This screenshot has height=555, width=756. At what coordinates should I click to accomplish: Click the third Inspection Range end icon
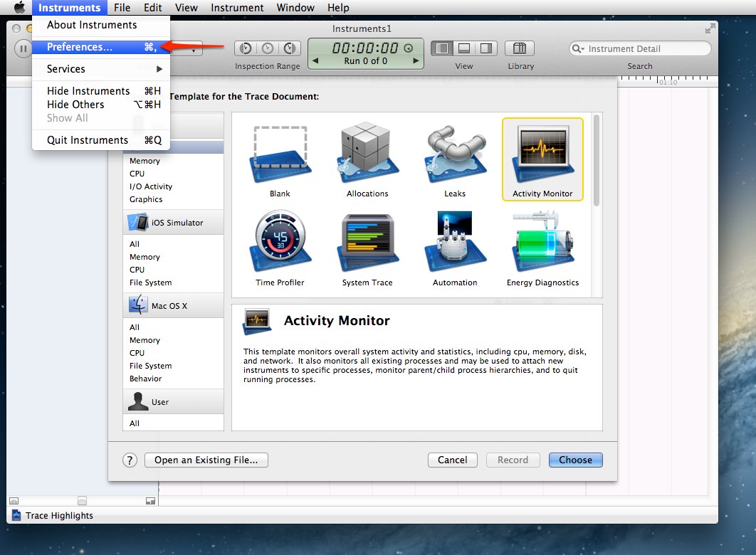[289, 48]
